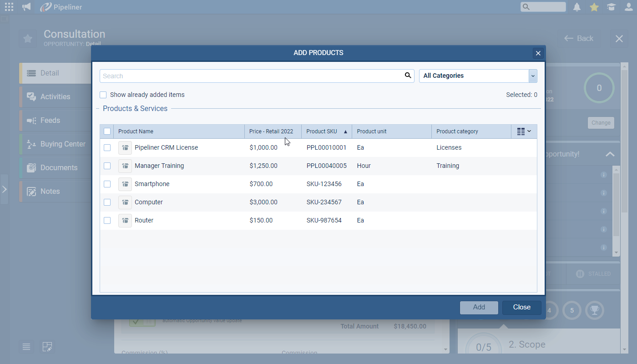Open the user profile icon
637x364 pixels.
pos(628,6)
